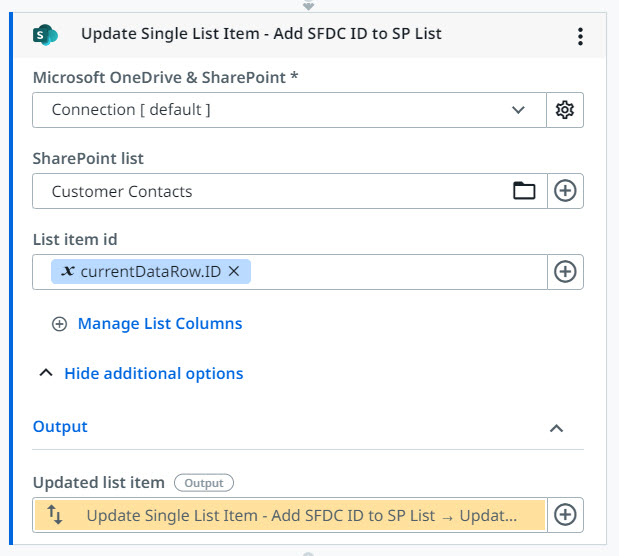Click the Customer Contacts list field
This screenshot has height=556, width=619.
coord(270,191)
